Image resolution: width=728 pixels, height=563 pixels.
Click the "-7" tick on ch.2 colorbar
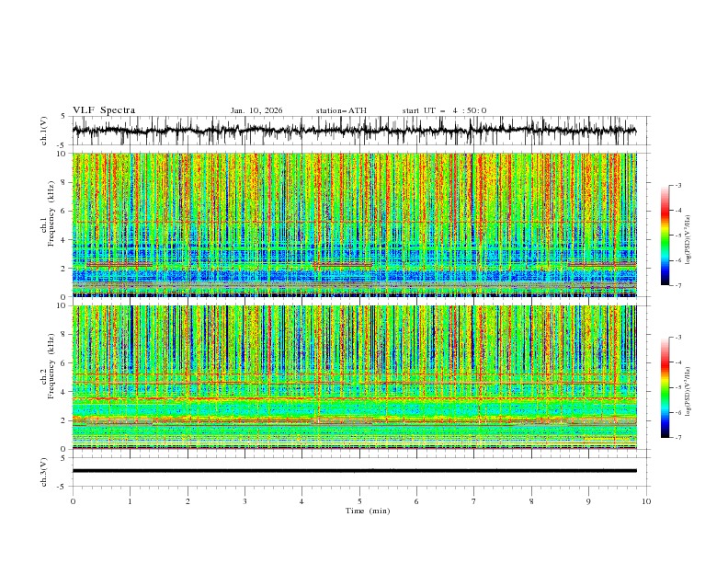tap(677, 438)
